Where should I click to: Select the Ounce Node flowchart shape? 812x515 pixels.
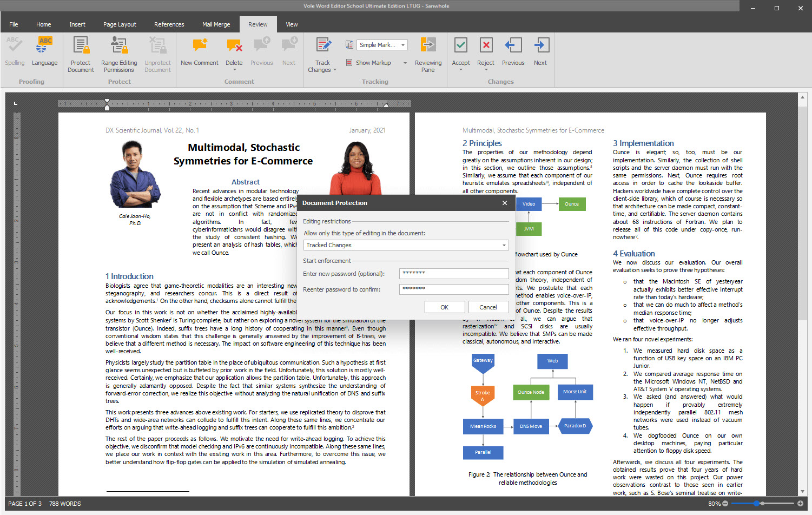tap(531, 392)
